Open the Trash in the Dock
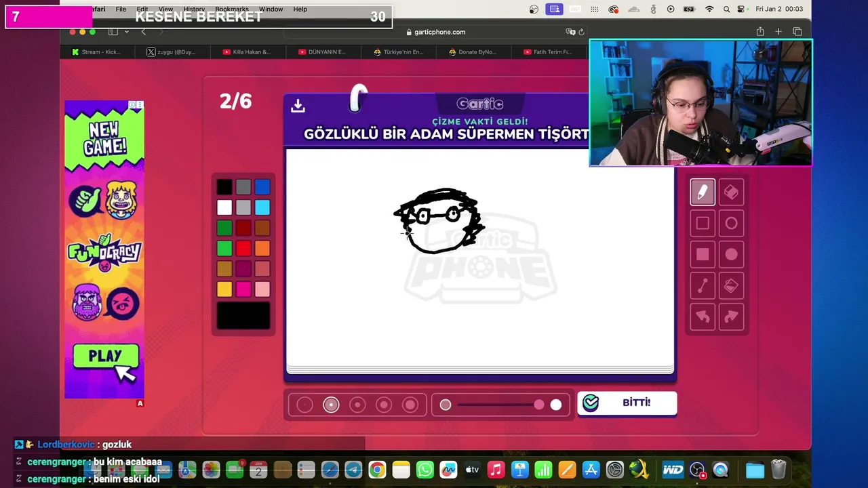 coord(778,469)
